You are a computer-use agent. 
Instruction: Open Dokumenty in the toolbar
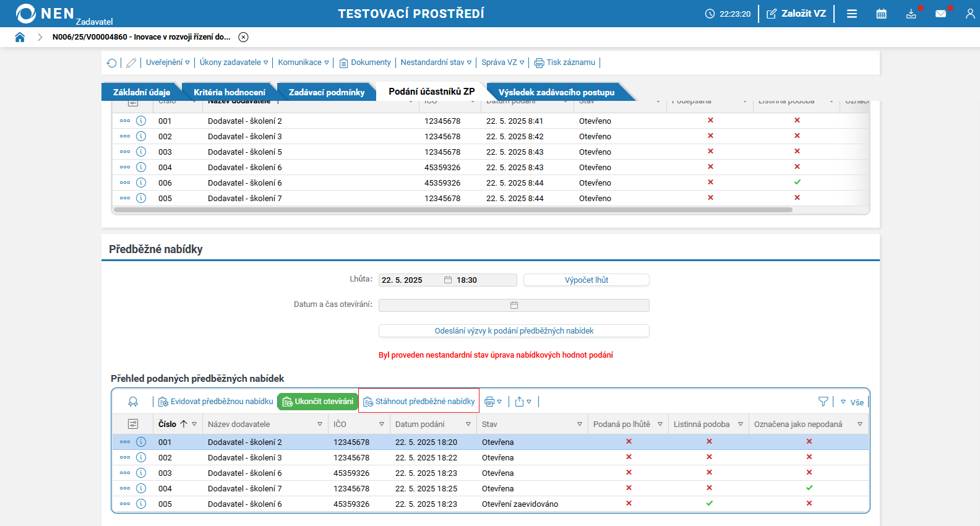coord(365,63)
